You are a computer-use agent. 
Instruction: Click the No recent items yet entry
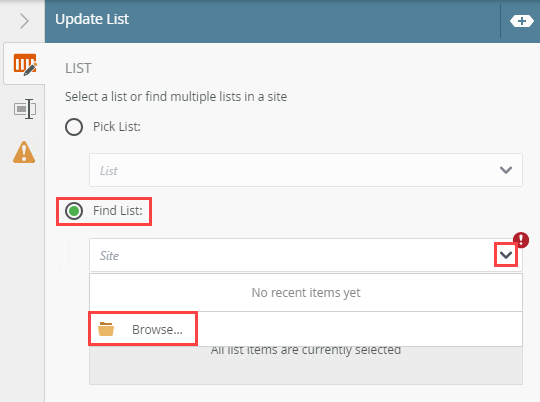[305, 293]
